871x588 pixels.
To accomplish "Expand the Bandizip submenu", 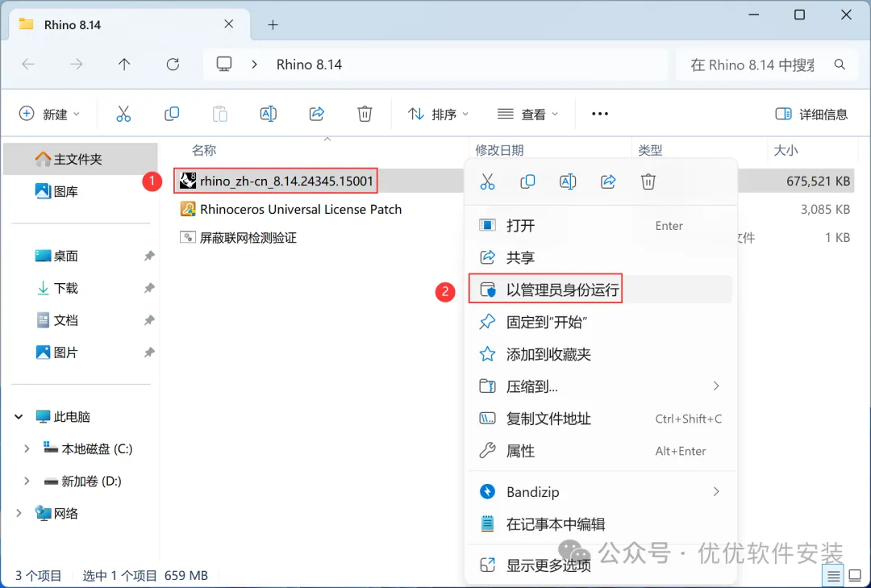I will point(716,491).
